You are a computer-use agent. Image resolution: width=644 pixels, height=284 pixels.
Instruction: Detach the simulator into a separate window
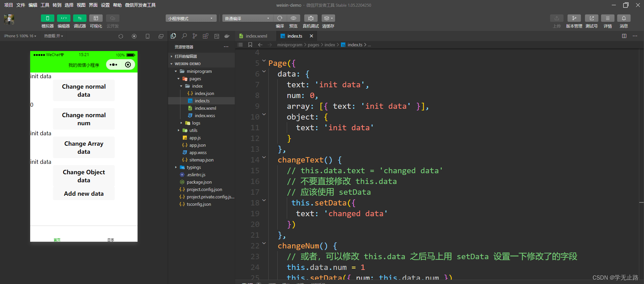tap(161, 36)
